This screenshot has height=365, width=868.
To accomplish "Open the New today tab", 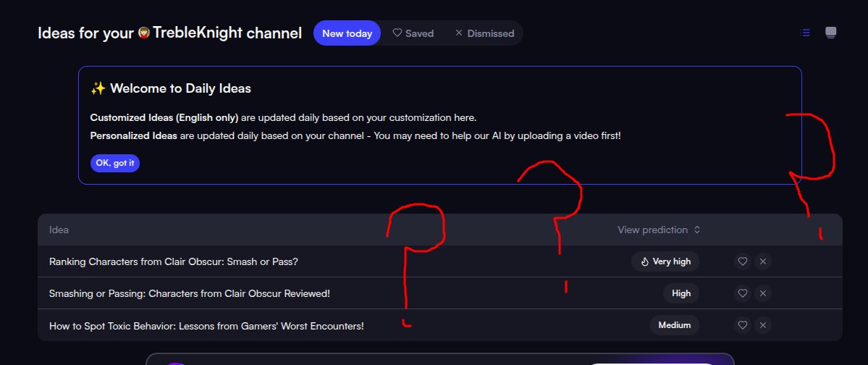I will pos(347,33).
